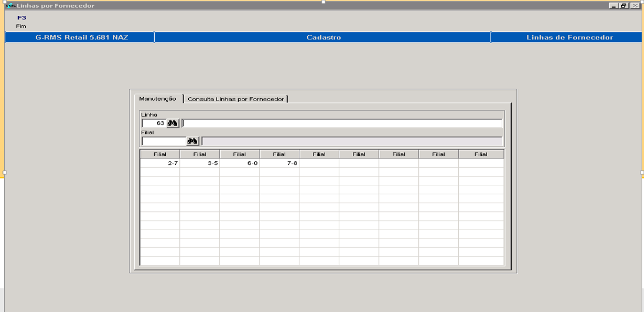Click the last Filial column header
644x312 pixels.
point(481,154)
